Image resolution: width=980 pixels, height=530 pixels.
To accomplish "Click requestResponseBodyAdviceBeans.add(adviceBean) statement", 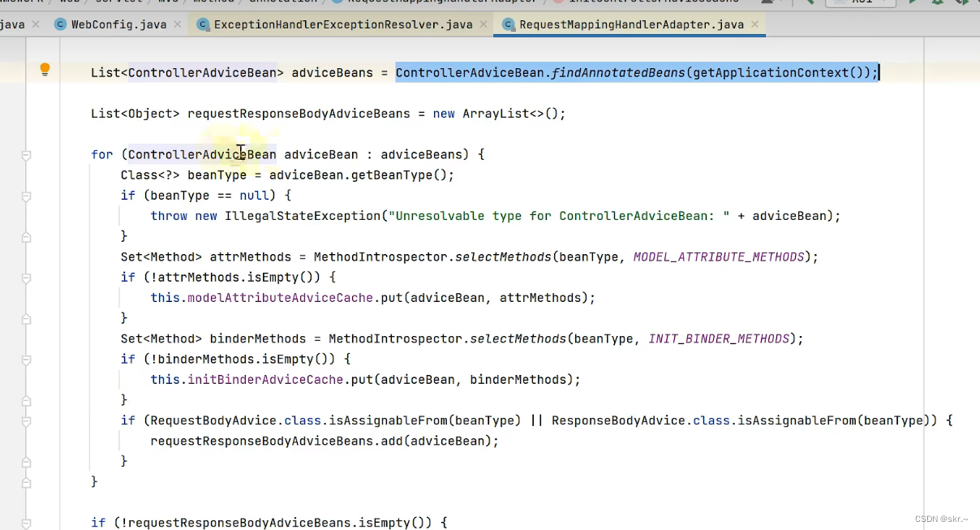I will coord(325,441).
